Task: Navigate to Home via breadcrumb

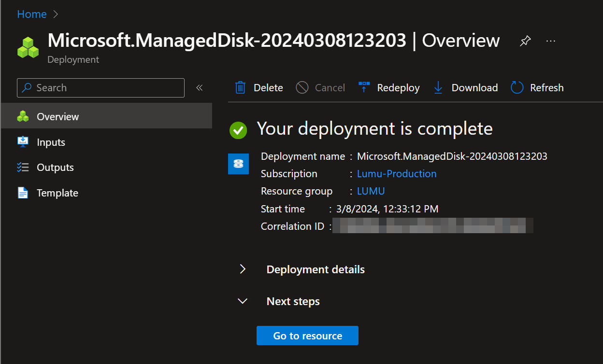Action: pyautogui.click(x=32, y=14)
